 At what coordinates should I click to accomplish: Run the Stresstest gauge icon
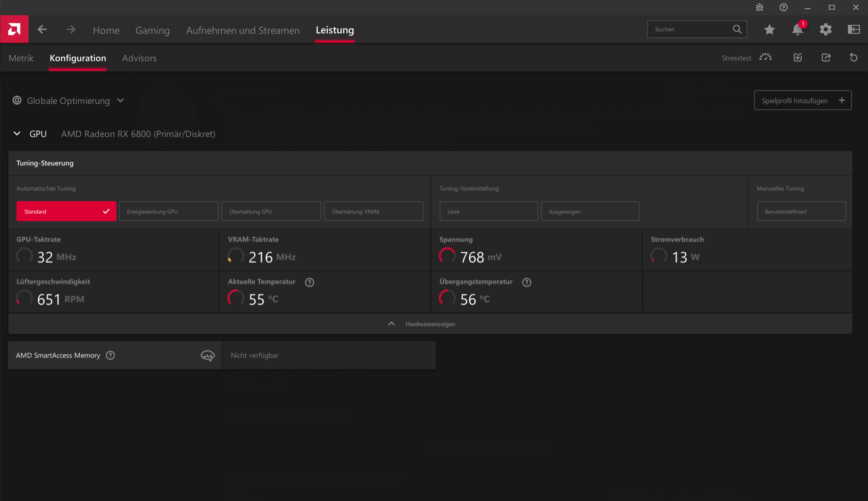pyautogui.click(x=766, y=57)
